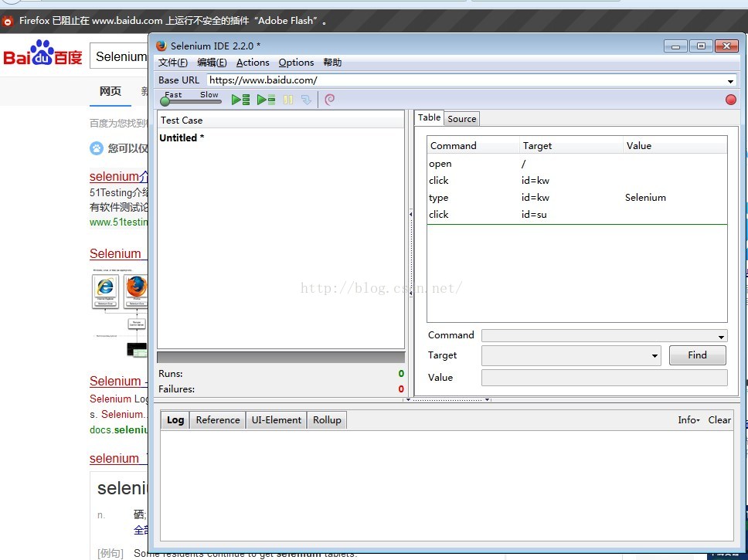Click the apply rollup rules swirl icon
The height and width of the screenshot is (560, 748).
click(330, 99)
